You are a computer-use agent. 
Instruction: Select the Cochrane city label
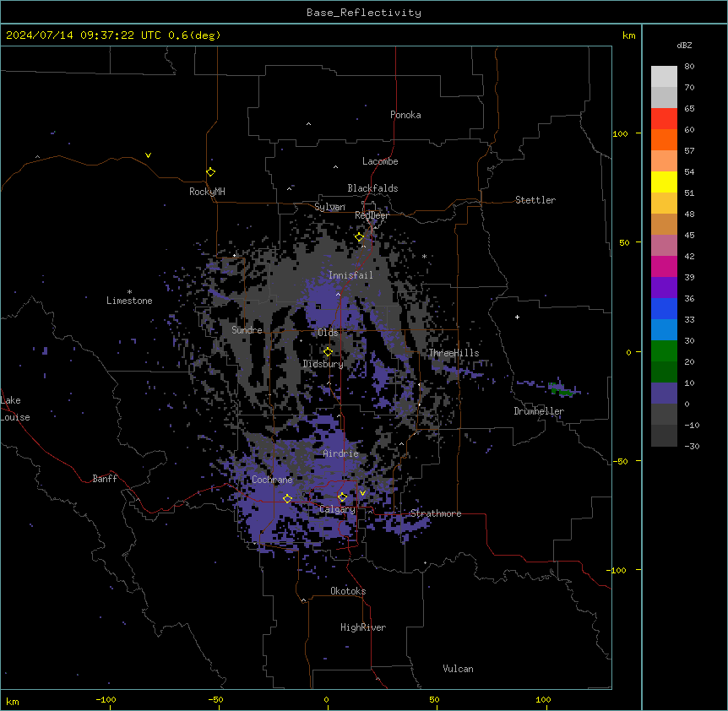point(272,480)
